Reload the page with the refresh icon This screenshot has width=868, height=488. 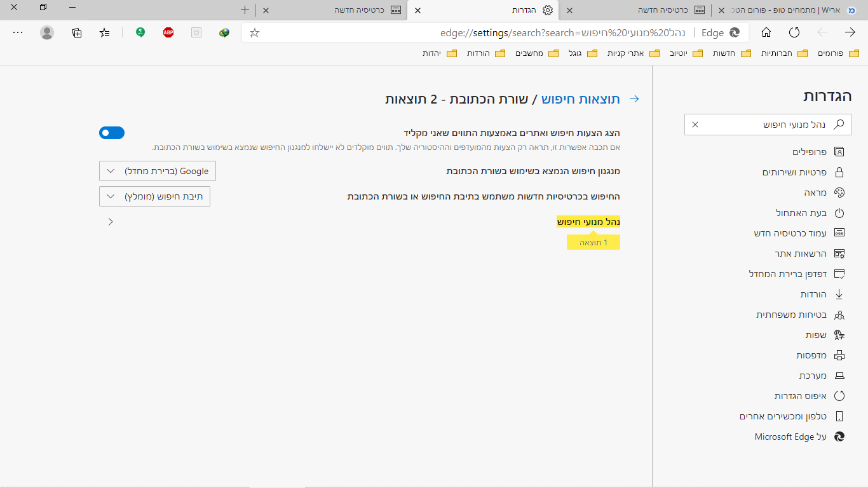[794, 32]
